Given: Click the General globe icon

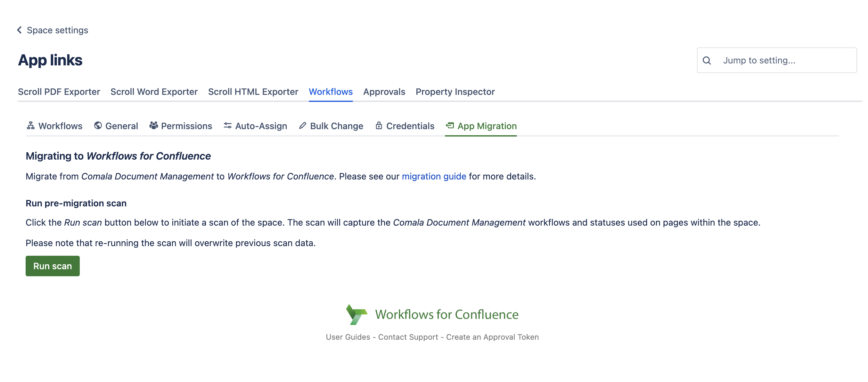Looking at the screenshot, I should 98,125.
